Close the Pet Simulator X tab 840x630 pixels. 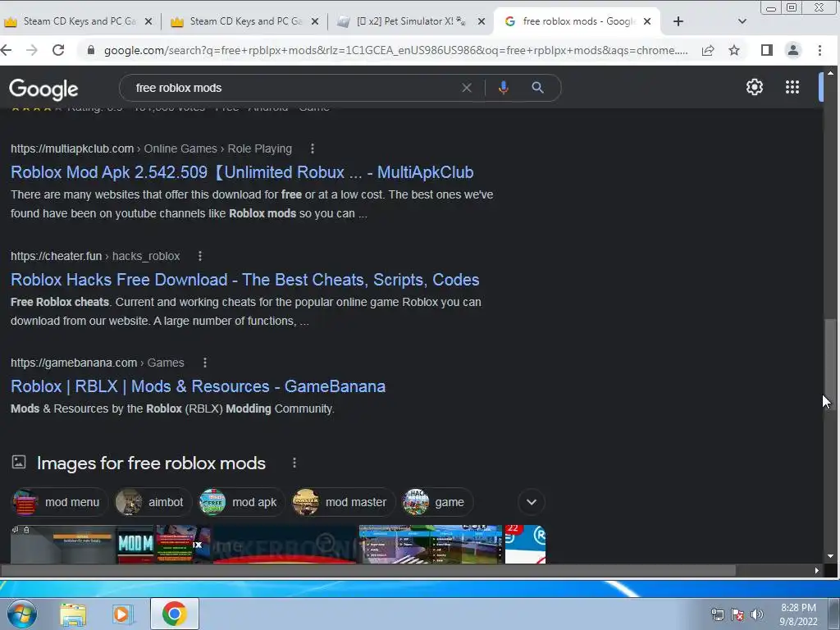pyautogui.click(x=481, y=21)
